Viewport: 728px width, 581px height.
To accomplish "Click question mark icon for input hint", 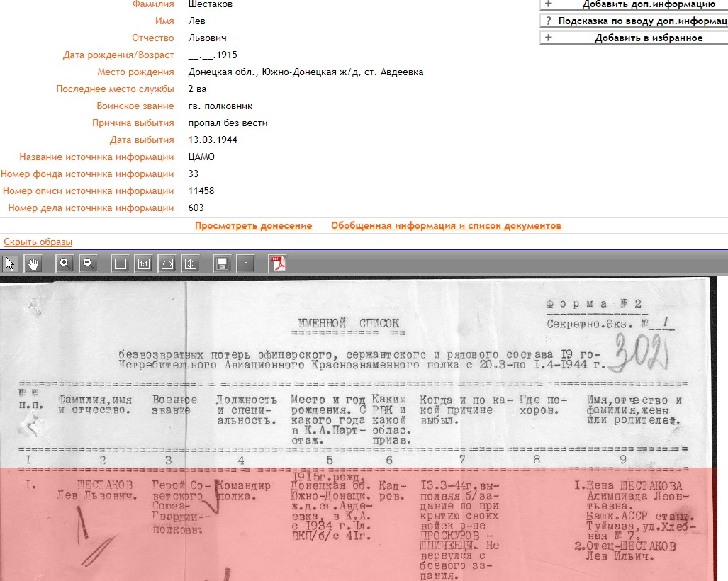I will (x=549, y=21).
